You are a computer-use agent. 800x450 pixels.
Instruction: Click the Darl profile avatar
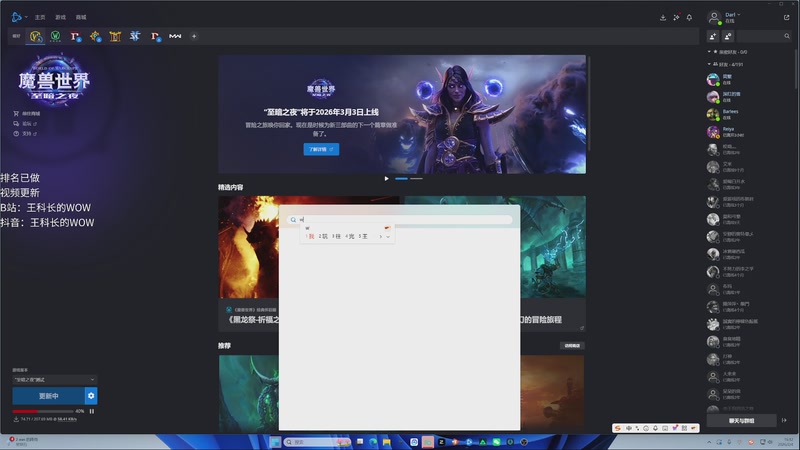tap(714, 17)
